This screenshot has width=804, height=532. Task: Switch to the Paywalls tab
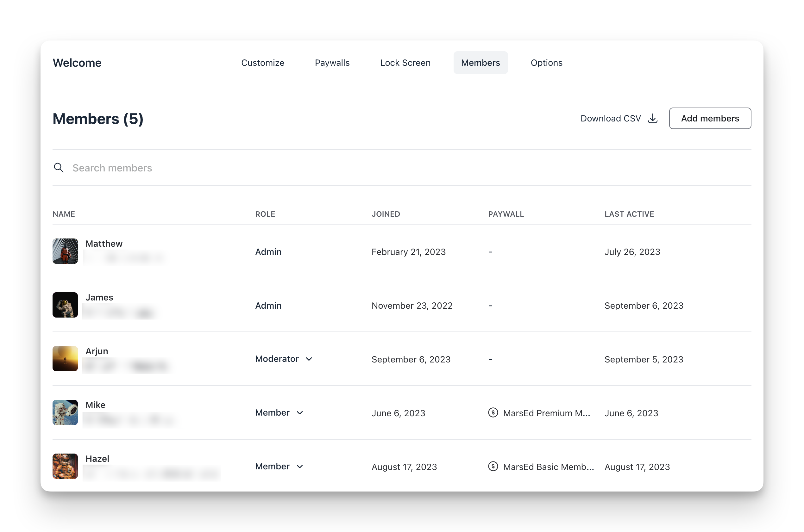332,62
